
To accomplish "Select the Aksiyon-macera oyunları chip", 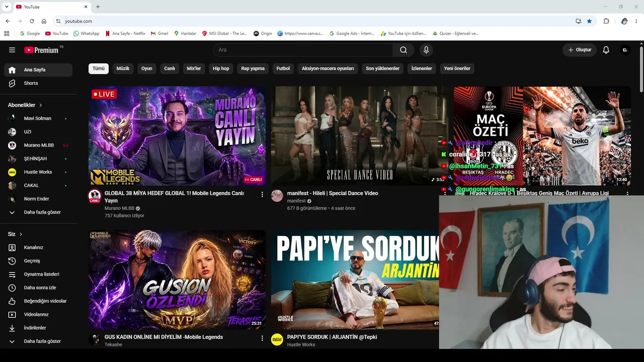I will 328,68.
